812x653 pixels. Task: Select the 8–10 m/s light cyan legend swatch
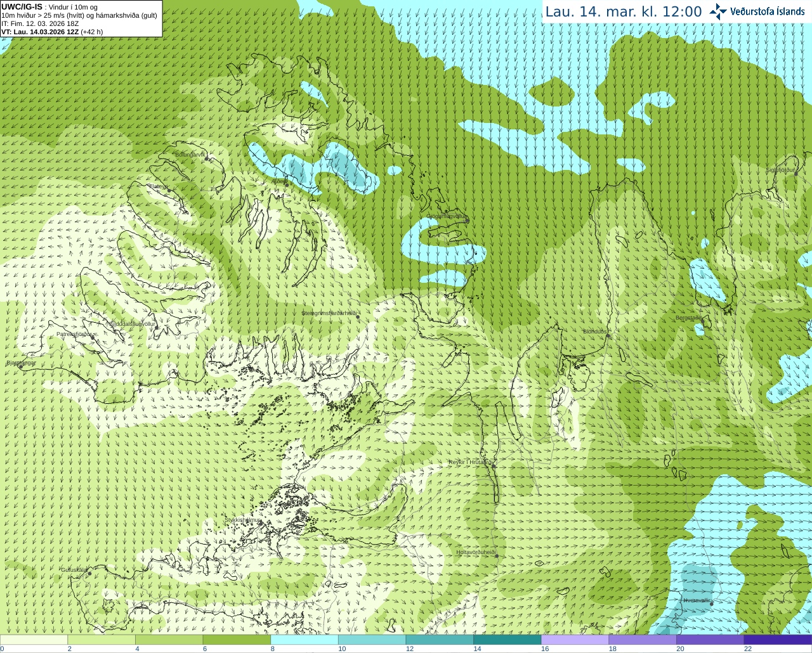tap(304, 640)
